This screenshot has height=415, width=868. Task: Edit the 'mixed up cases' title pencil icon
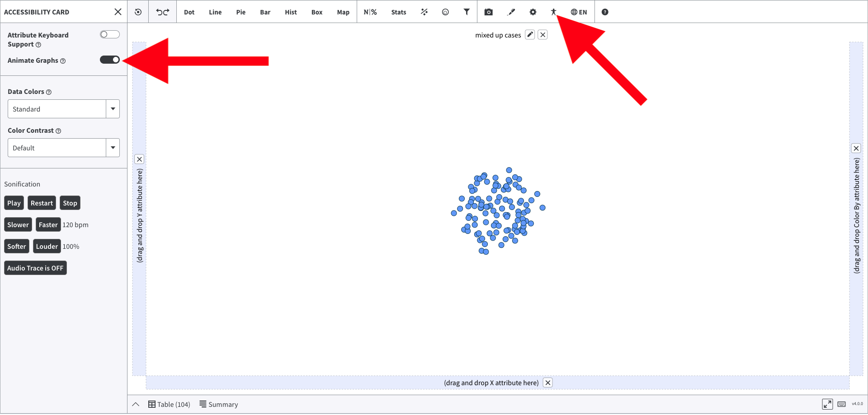click(530, 35)
